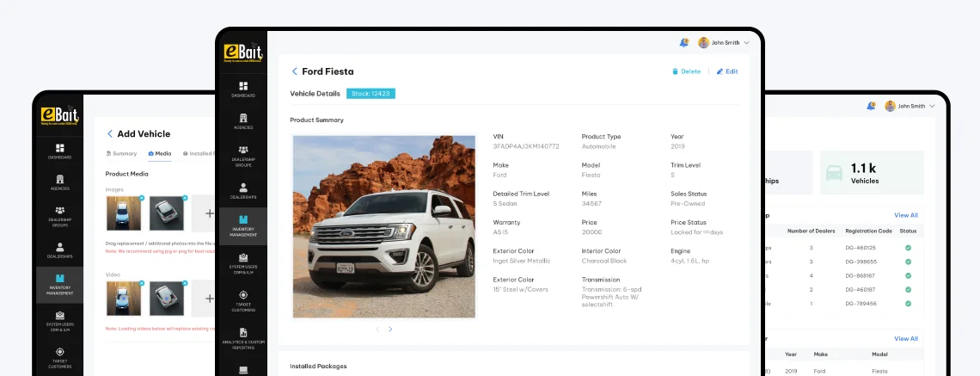Switch to Installed Packages tab in Add Vehicle
Image resolution: width=980 pixels, height=376 pixels.
coord(198,153)
